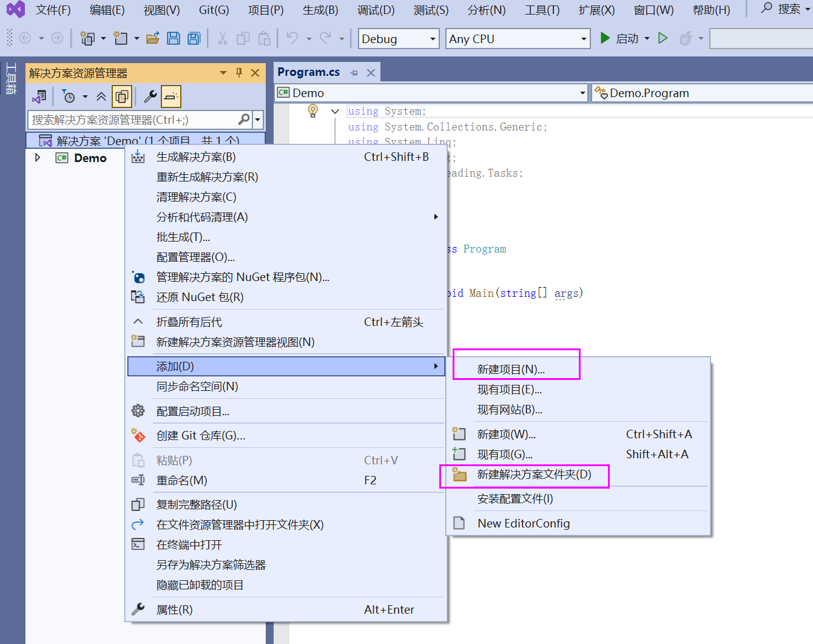Open the Any CPU platform dropdown

tap(518, 39)
